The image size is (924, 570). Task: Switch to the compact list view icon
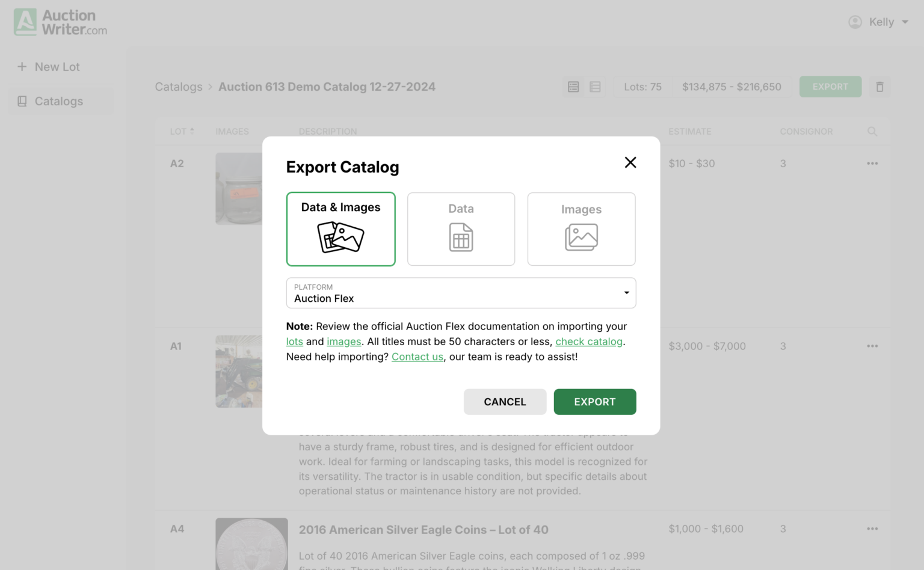(x=595, y=87)
